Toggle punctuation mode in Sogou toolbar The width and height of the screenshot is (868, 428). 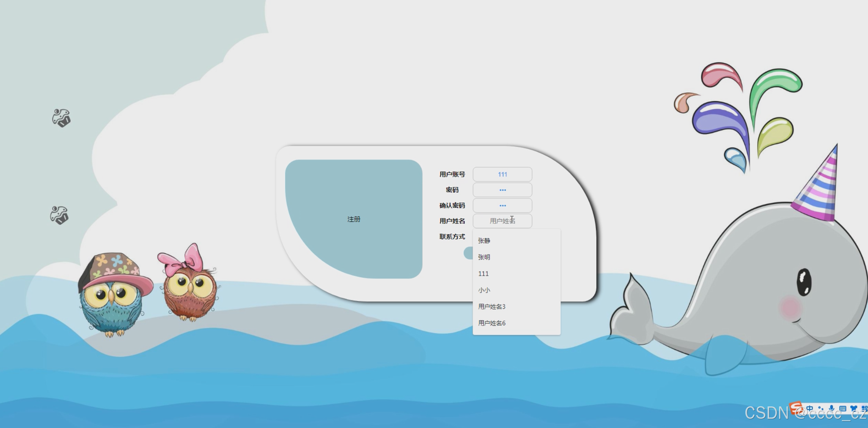click(x=821, y=408)
